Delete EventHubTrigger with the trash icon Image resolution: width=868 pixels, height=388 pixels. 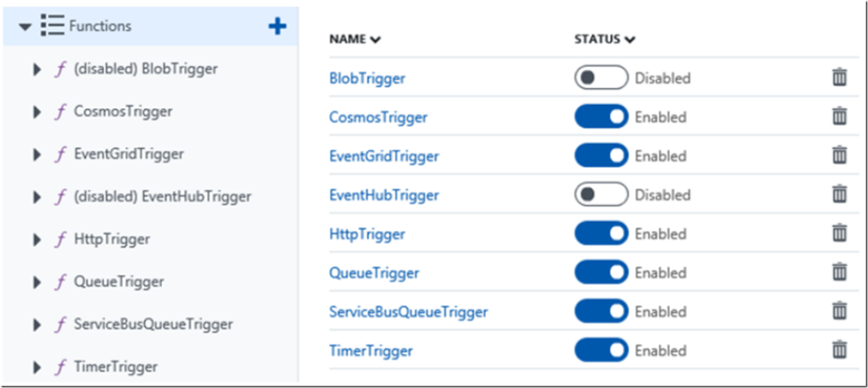[839, 195]
